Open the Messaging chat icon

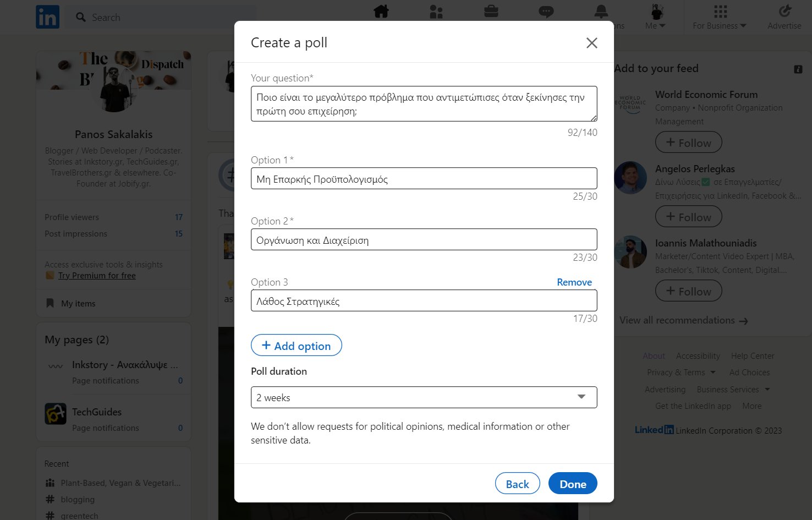(546, 12)
